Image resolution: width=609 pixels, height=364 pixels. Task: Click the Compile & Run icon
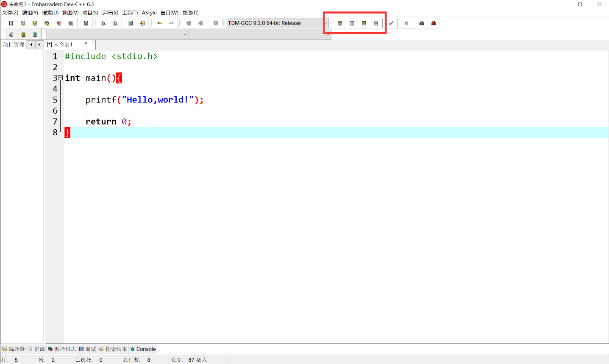[x=364, y=23]
